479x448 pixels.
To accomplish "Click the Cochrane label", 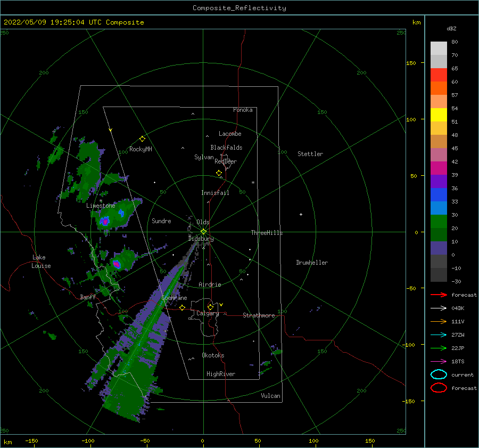I will click(174, 298).
